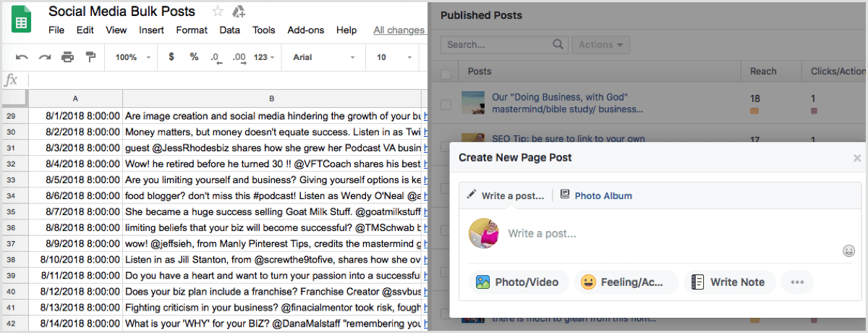Click cell with date 8/14/2018 8:00:00

click(x=75, y=323)
